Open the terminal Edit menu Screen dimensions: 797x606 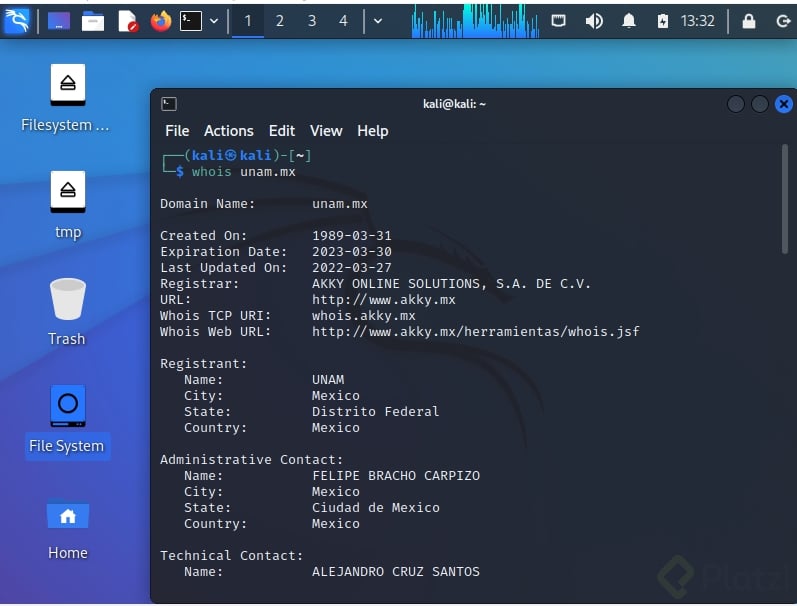282,131
